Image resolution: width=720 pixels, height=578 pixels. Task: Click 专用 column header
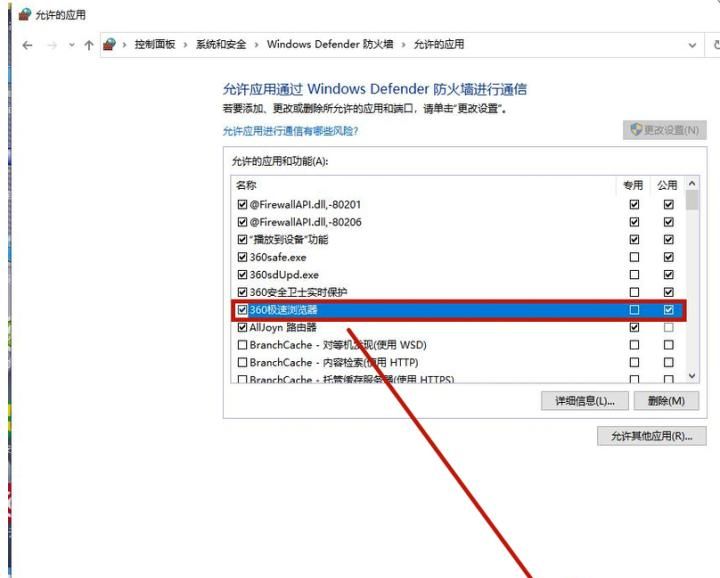633,185
